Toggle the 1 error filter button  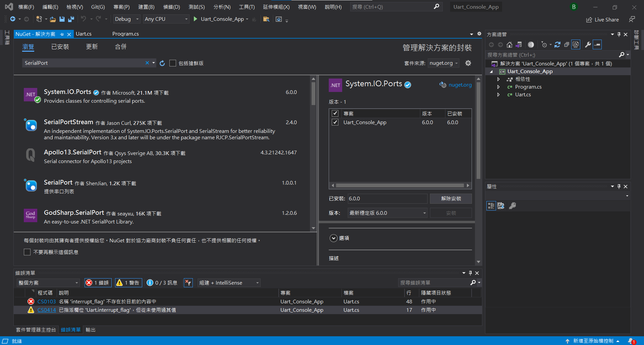pyautogui.click(x=98, y=283)
